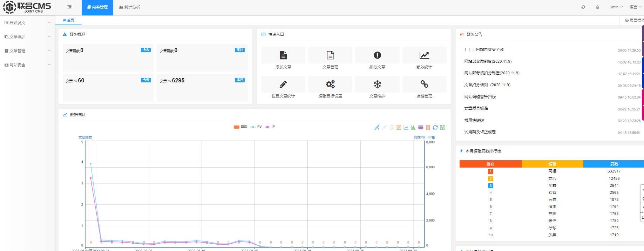
Task: Click 今天 badge on 文章PV 60 card
Action: click(x=146, y=80)
